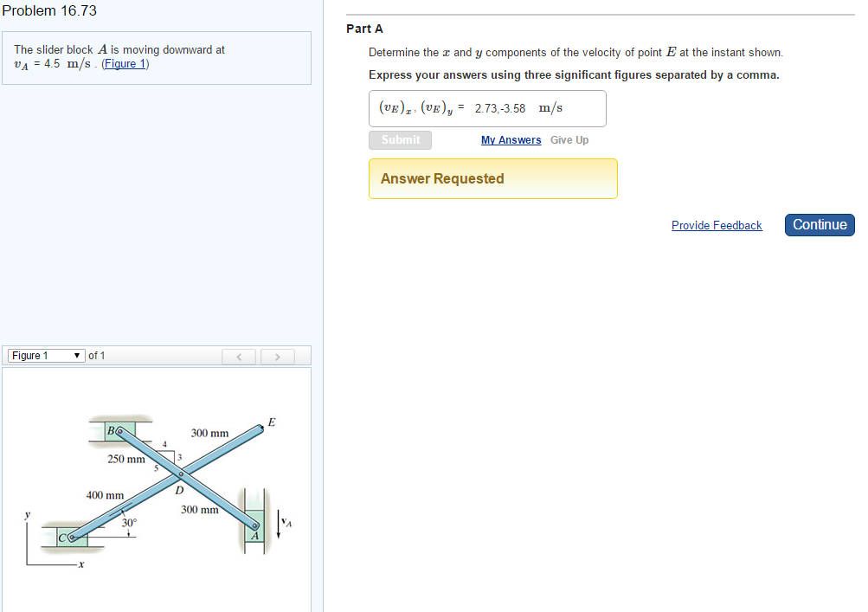
Task: Click the next-figure chevron arrow
Action: click(277, 356)
